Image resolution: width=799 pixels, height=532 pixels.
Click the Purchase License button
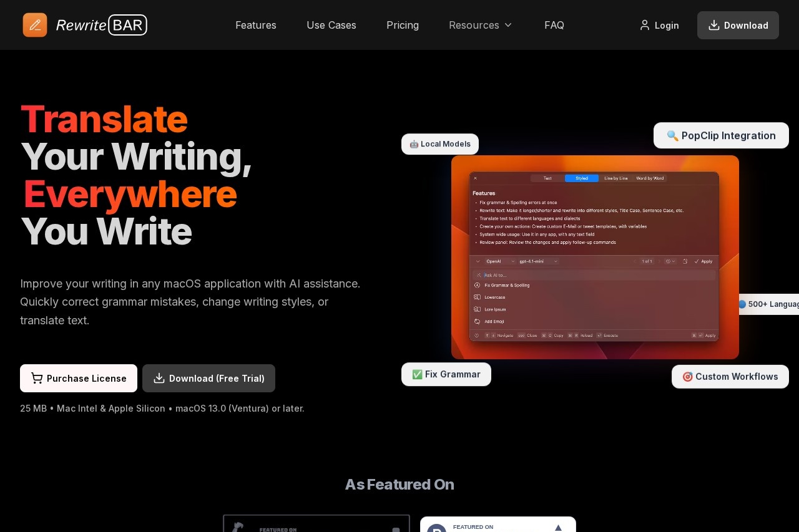tap(79, 378)
